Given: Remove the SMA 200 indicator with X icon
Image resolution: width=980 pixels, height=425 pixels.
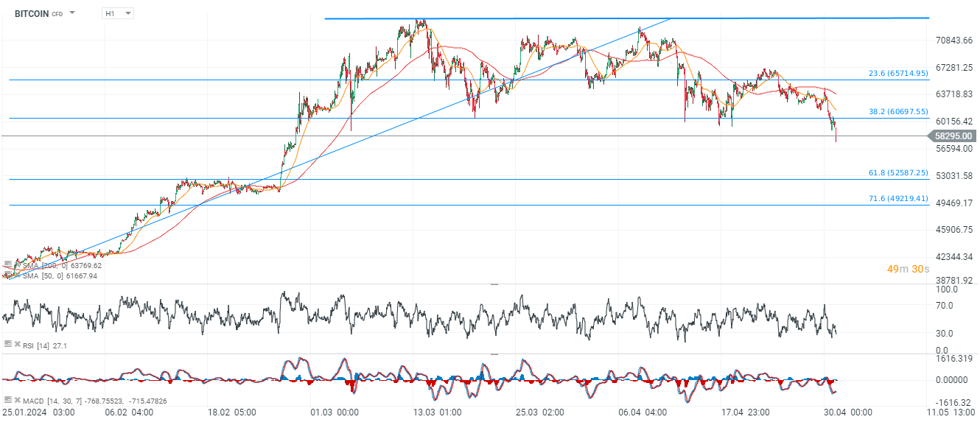Looking at the screenshot, I should [17, 265].
